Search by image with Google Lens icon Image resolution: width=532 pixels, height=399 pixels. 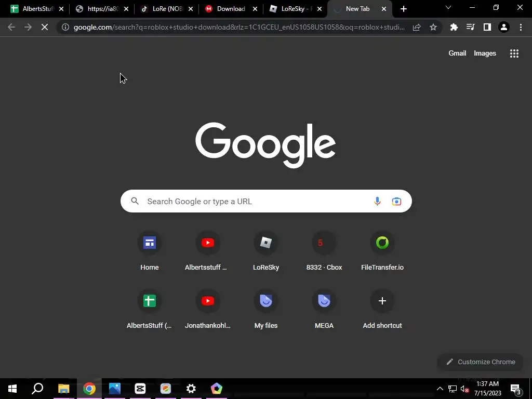(x=396, y=201)
